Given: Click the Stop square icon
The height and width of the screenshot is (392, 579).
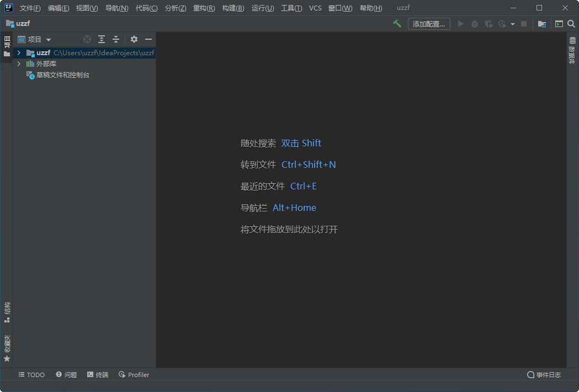Looking at the screenshot, I should pos(524,24).
